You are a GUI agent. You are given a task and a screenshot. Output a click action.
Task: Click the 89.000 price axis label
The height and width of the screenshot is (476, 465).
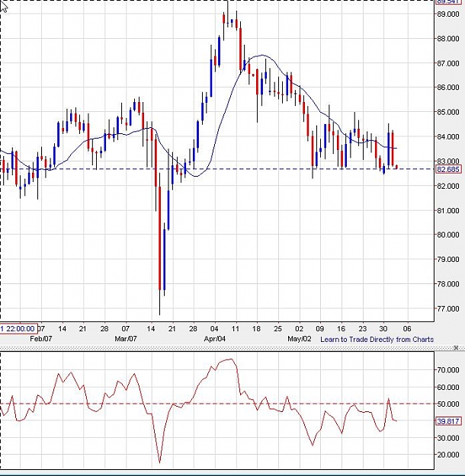(x=448, y=14)
